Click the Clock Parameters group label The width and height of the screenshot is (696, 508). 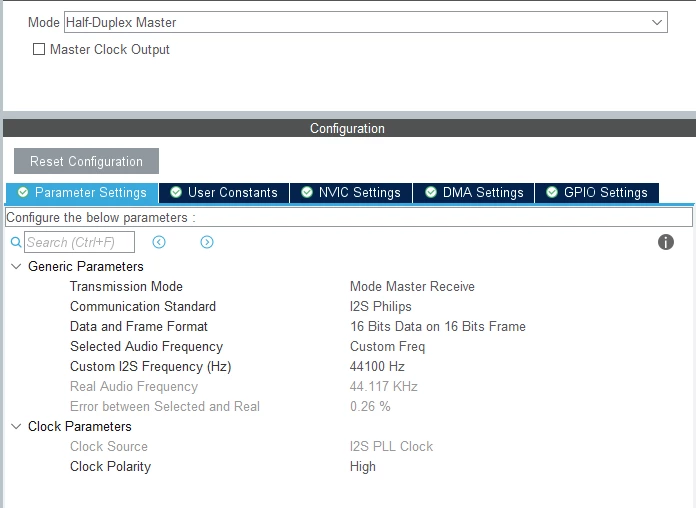coord(80,426)
